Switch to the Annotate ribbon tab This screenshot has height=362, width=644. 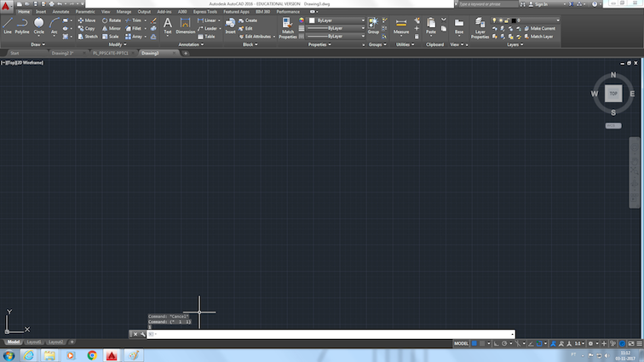(x=60, y=12)
